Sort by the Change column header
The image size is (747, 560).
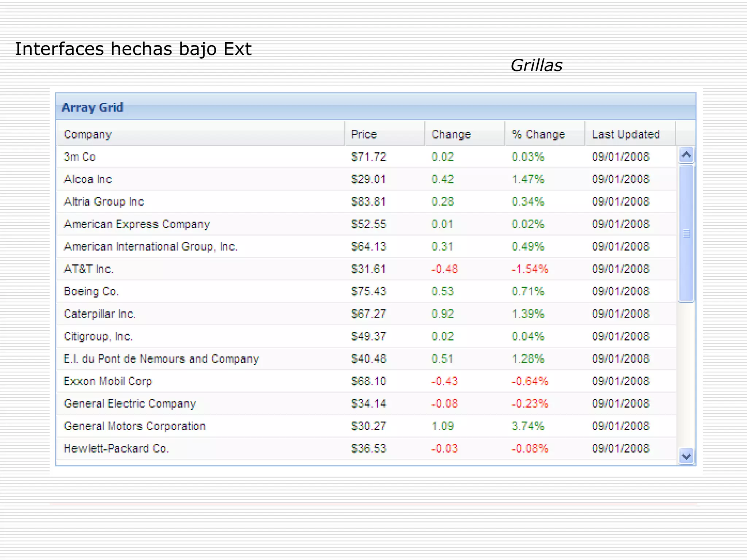tap(465, 134)
